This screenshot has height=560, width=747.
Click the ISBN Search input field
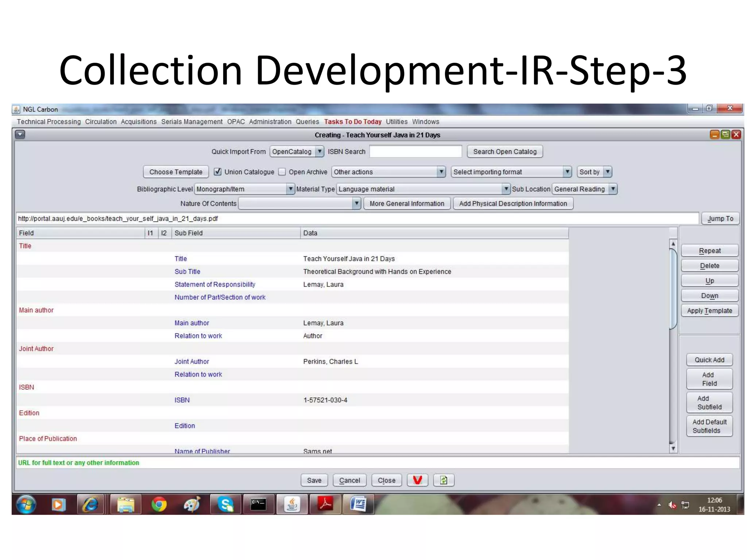click(x=415, y=151)
